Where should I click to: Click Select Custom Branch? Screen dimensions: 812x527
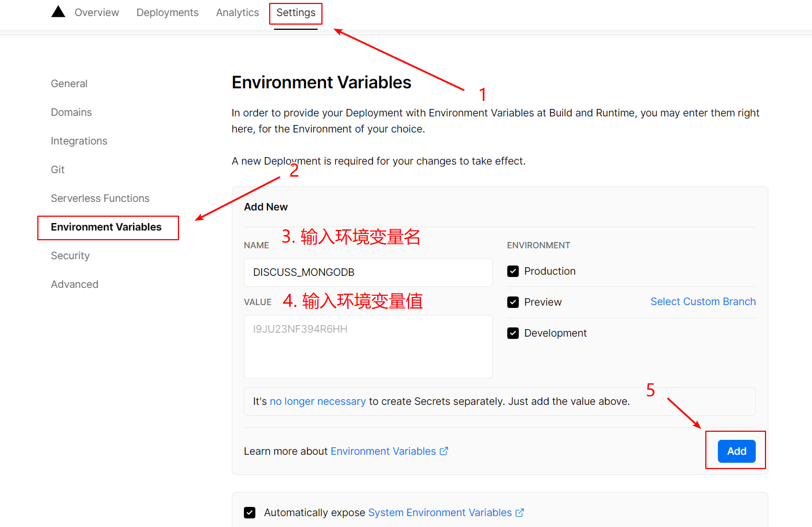click(x=703, y=301)
